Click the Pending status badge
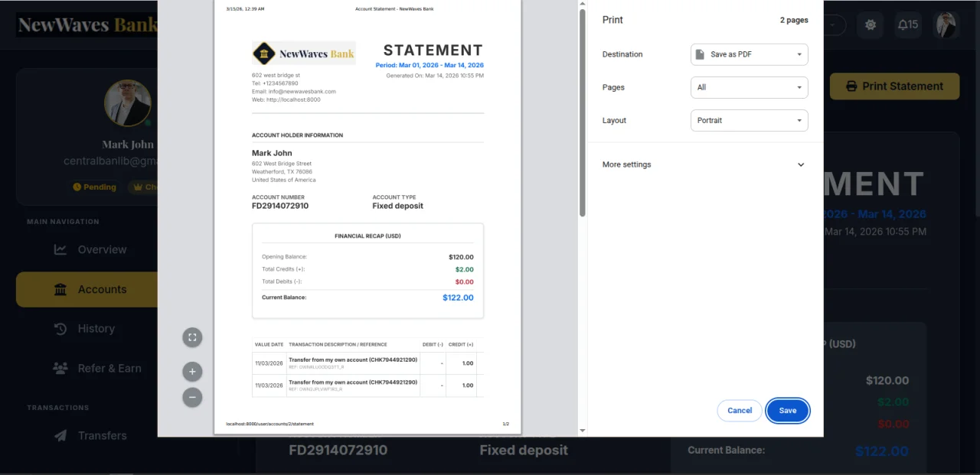980x475 pixels. point(95,187)
